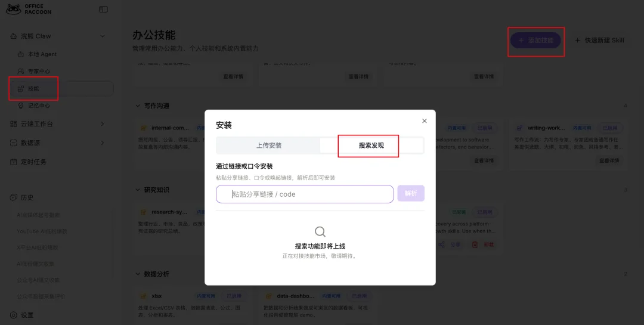Toggle 已启用 on the xlsx card
This screenshot has width=644, height=325.
click(234, 296)
